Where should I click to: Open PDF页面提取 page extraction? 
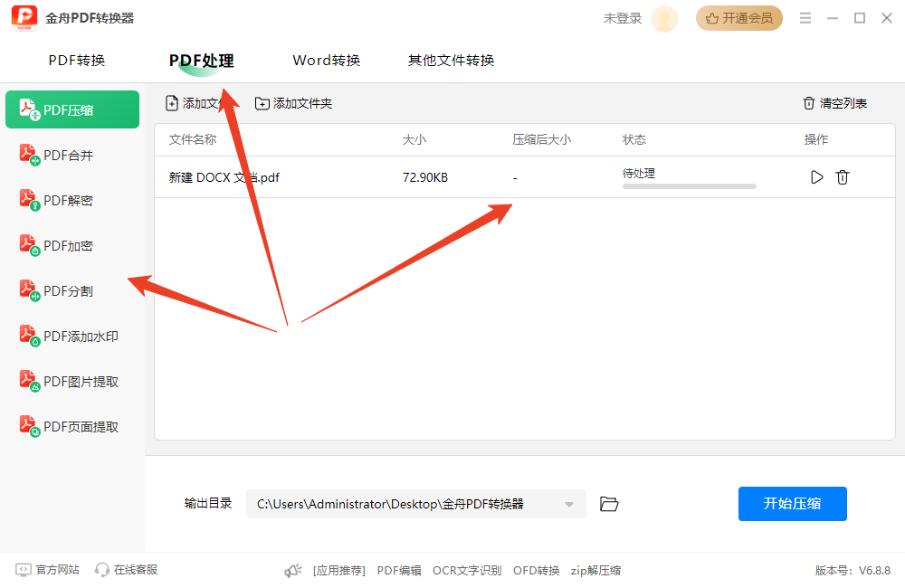[x=81, y=427]
